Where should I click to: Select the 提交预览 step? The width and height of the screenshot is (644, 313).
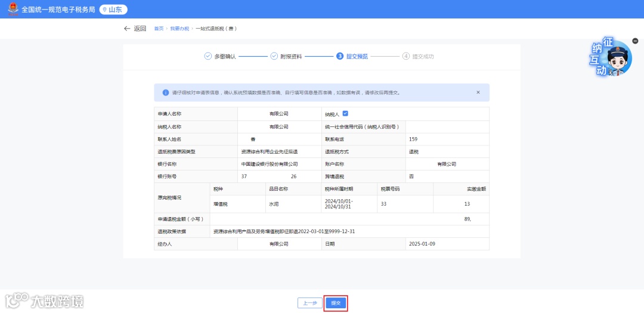352,56
